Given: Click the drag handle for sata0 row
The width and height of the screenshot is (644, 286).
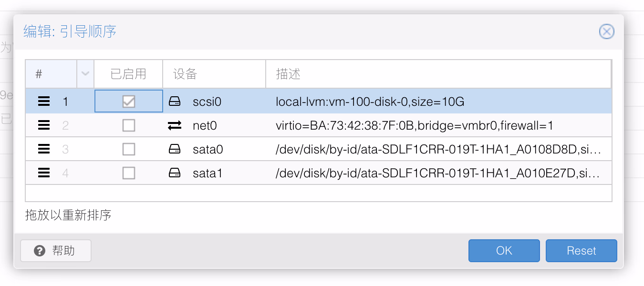Looking at the screenshot, I should pos(44,149).
